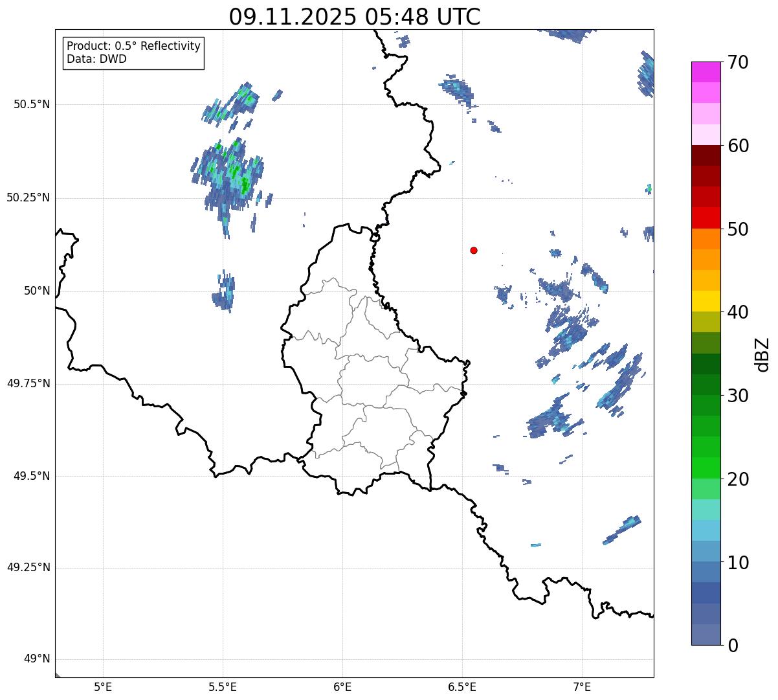Image resolution: width=778 pixels, height=700 pixels.
Task: Click the magenta top colorbar segment
Action: tap(706, 72)
